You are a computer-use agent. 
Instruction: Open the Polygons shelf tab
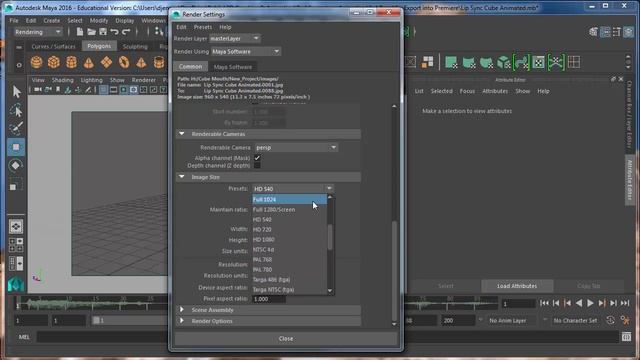99,46
